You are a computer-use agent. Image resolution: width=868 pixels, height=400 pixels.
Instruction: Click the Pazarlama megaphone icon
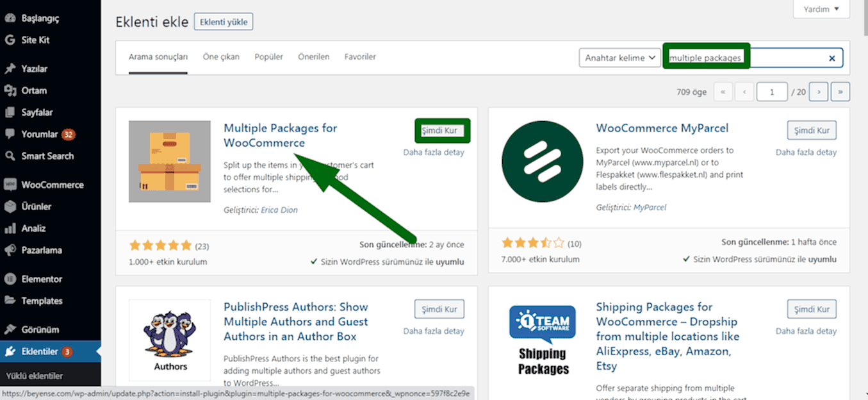pyautogui.click(x=10, y=250)
